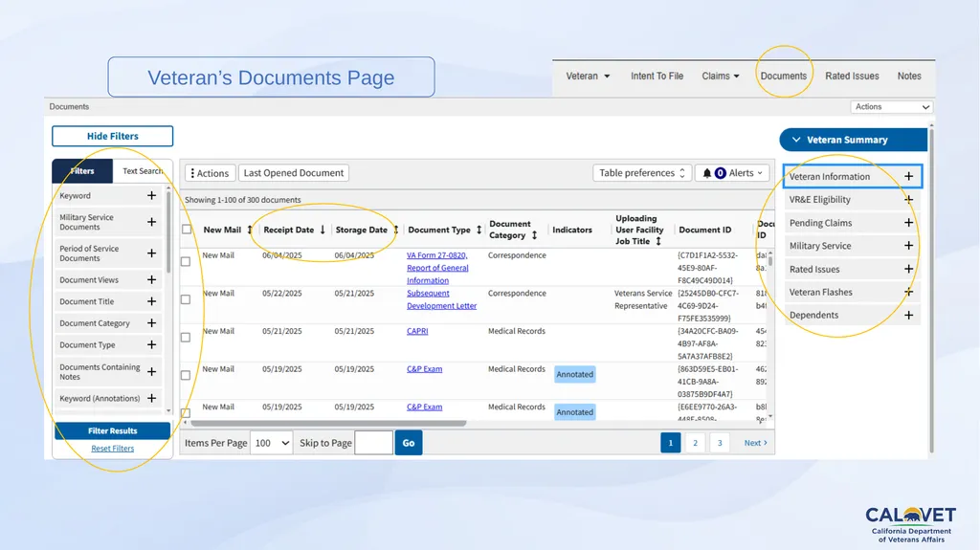Expand Document Views filter plus icon
The width and height of the screenshot is (980, 550).
click(x=151, y=280)
